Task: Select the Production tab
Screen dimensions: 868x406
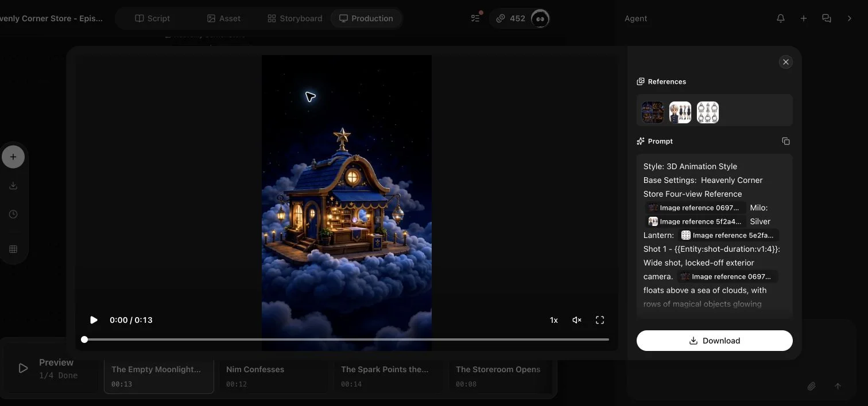Action: point(366,18)
